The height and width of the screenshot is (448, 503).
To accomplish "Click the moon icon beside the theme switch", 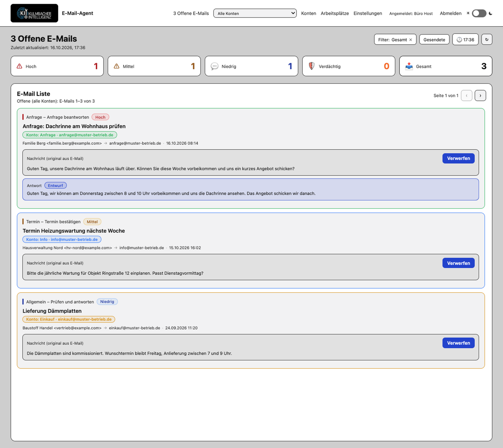I will click(490, 13).
